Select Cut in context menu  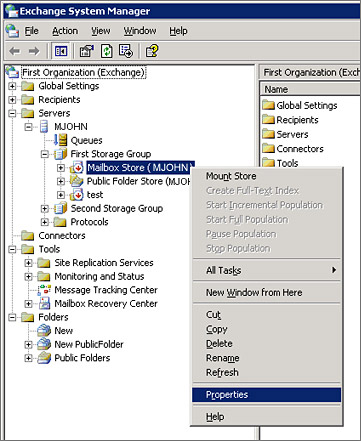(x=267, y=314)
